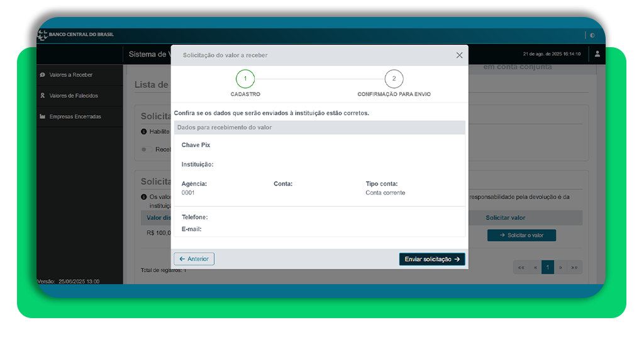The width and height of the screenshot is (644, 337).
Task: Go to next page using single arrow
Action: pos(560,267)
